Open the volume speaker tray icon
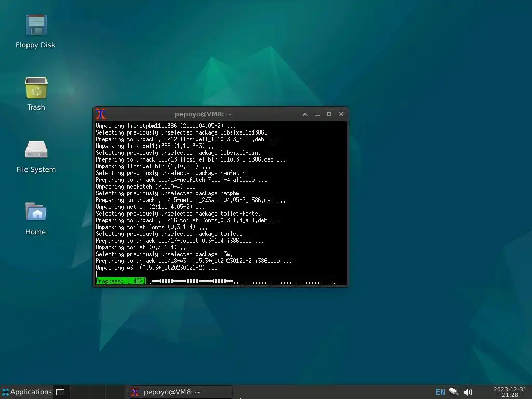Viewport: 532px width, 399px height. 468,392
